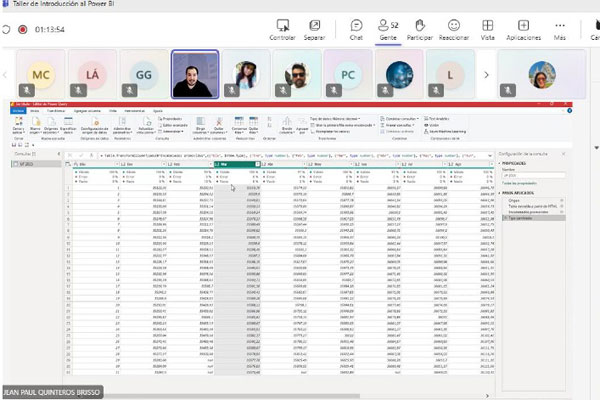600x400 pixels.
Task: Open the Agregar columna ribbon tab
Action: 83,111
